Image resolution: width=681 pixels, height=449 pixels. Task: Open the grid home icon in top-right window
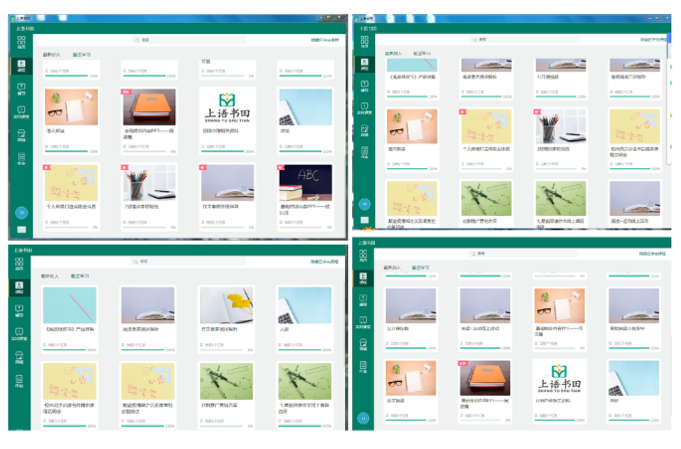[364, 41]
